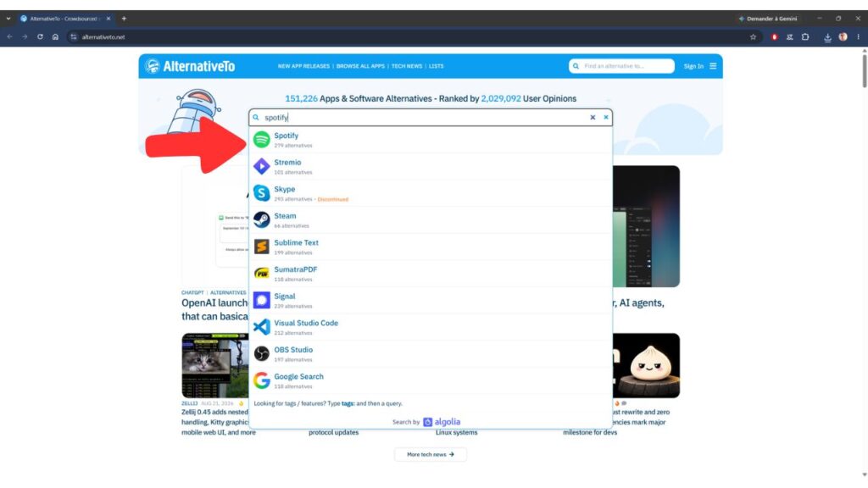Click the SumatraPDF icon
868x488 pixels.
261,274
